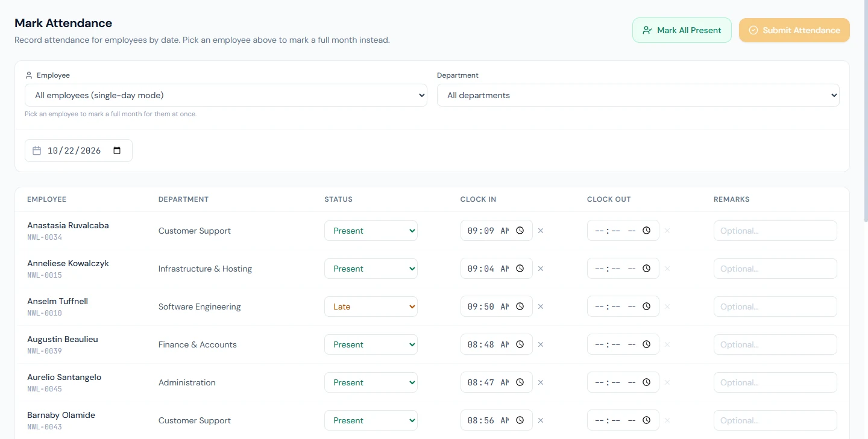Open clock picker in Anselm Tuffnell's clock-in field
The width and height of the screenshot is (868, 439).
point(520,307)
